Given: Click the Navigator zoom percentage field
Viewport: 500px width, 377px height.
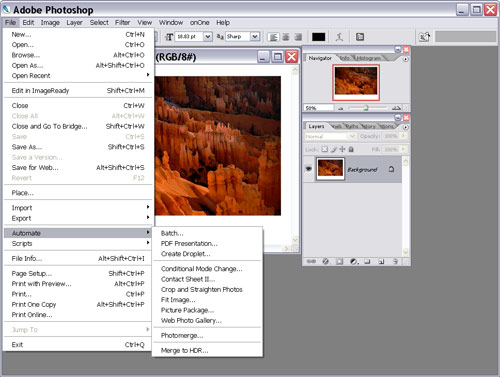Looking at the screenshot, I should tap(318, 108).
